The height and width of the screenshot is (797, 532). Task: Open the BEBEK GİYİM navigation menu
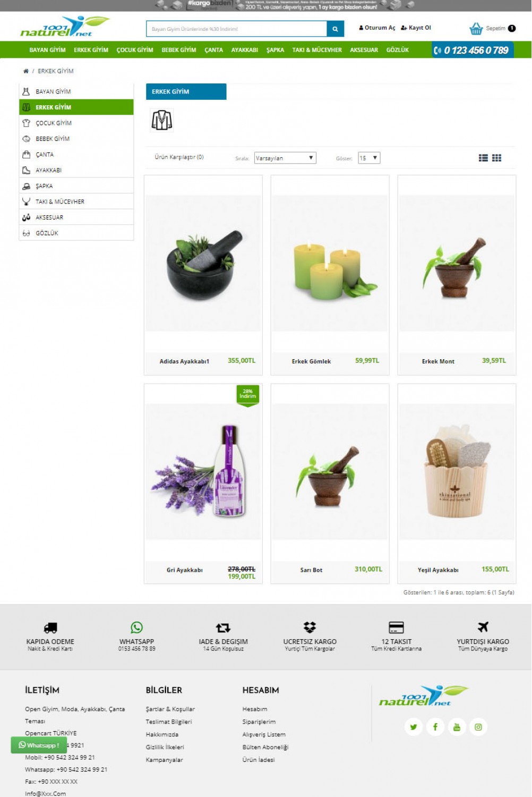(179, 50)
